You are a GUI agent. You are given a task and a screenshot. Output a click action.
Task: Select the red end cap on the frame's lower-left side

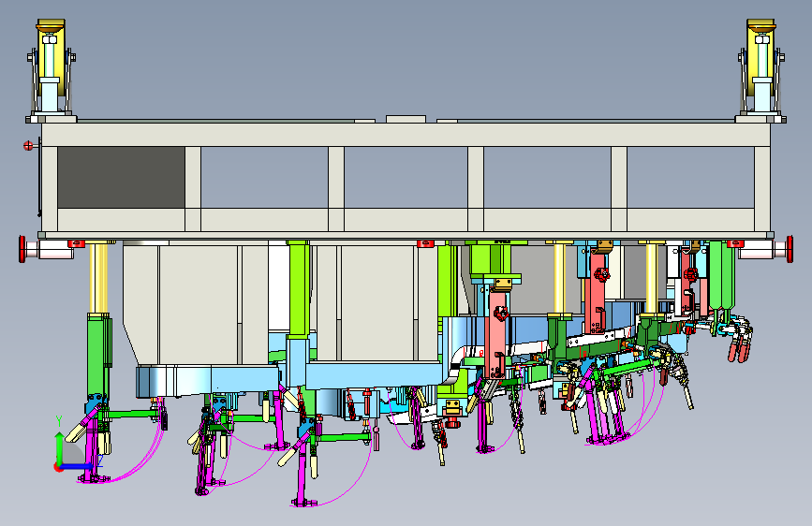coord(22,249)
